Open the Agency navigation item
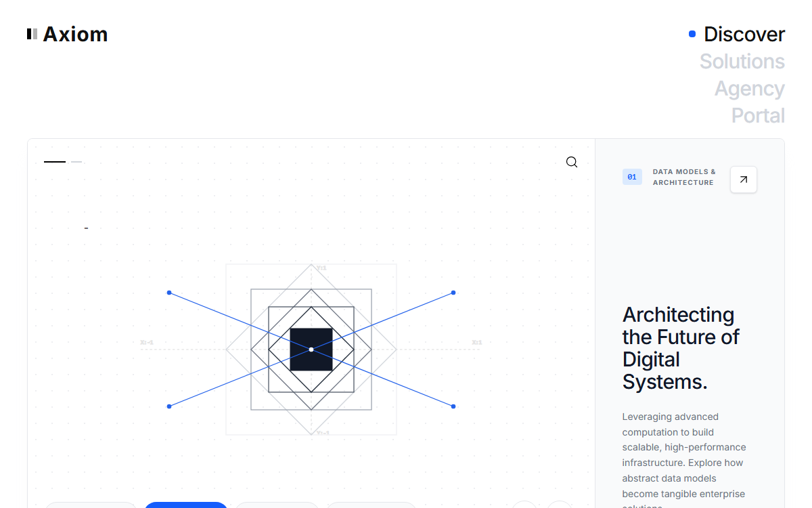 click(x=750, y=88)
